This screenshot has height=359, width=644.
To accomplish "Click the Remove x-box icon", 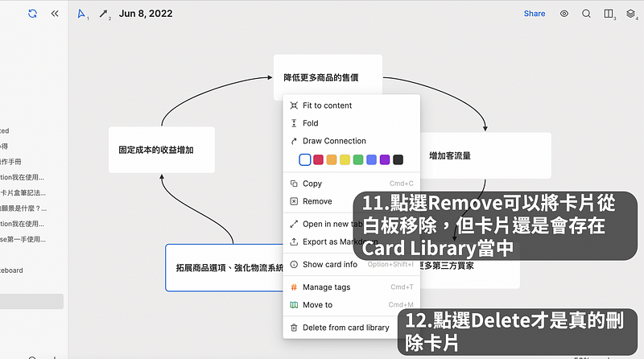I will click(294, 201).
